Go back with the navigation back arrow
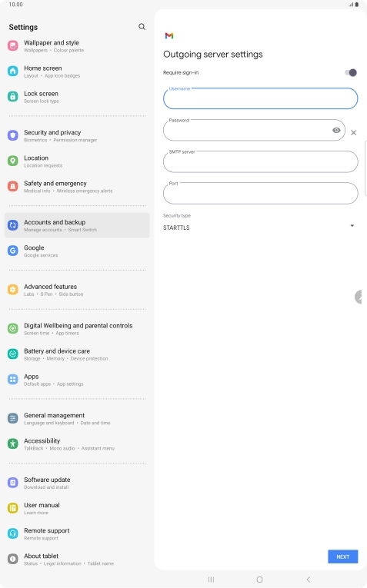 [309, 580]
